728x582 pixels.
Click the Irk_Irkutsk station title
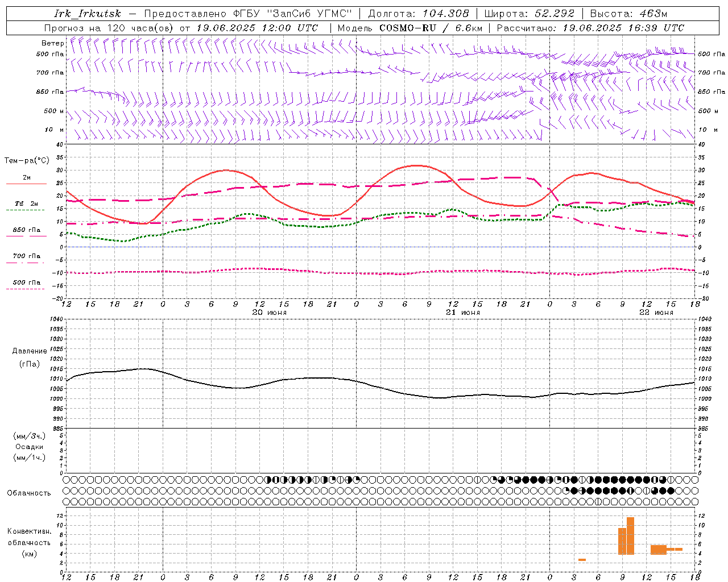tap(88, 14)
